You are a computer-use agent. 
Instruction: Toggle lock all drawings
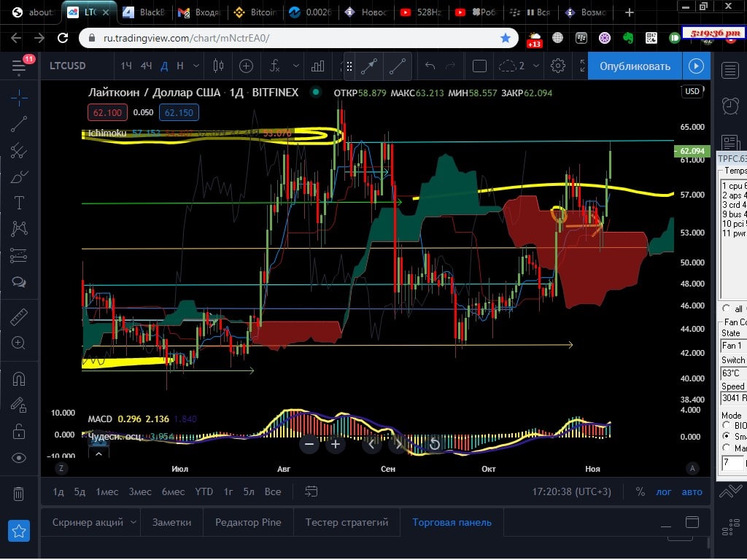point(19,432)
